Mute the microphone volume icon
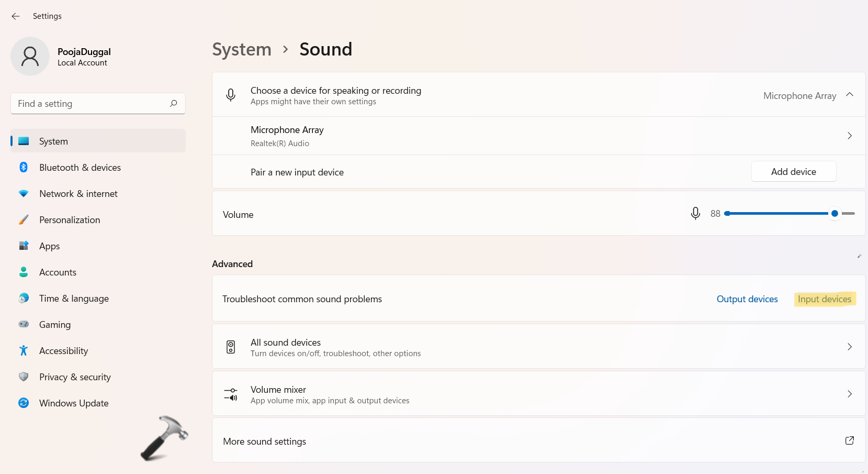The height and width of the screenshot is (474, 868). click(695, 214)
